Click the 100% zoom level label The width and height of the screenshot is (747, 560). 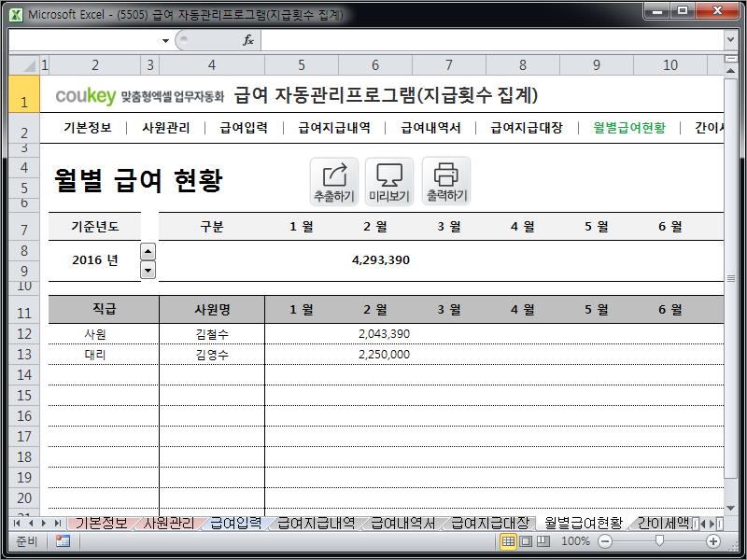575,541
